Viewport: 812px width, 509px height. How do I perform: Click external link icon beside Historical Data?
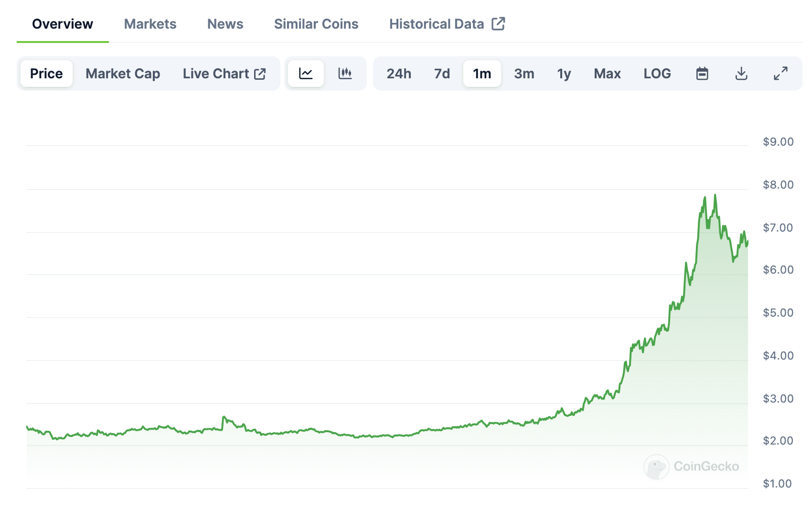[x=498, y=24]
